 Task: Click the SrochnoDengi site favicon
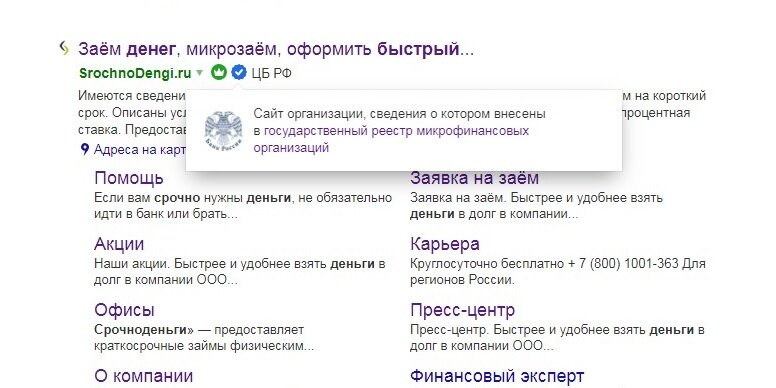click(63, 48)
